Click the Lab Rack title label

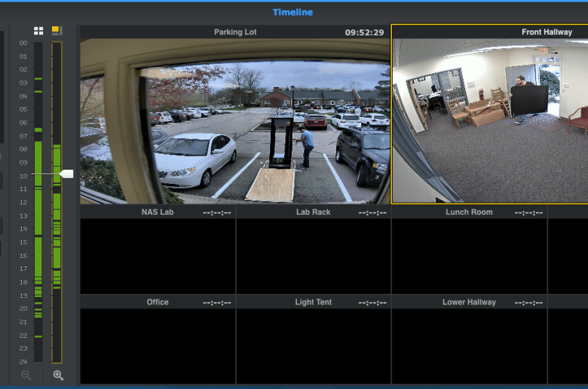point(313,213)
